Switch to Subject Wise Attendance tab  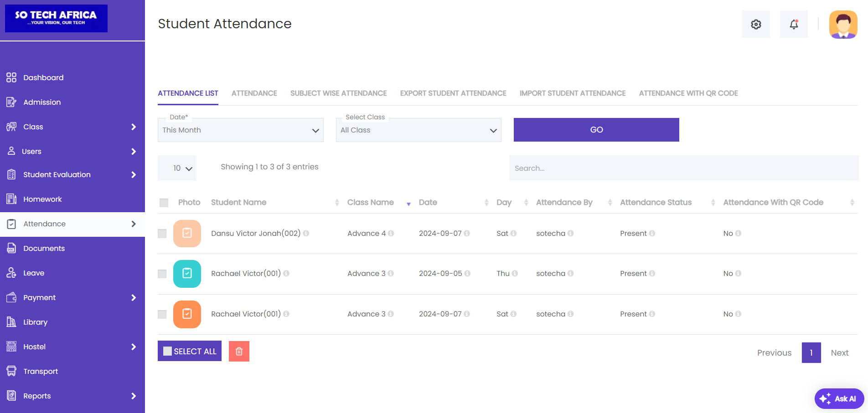[x=338, y=93]
